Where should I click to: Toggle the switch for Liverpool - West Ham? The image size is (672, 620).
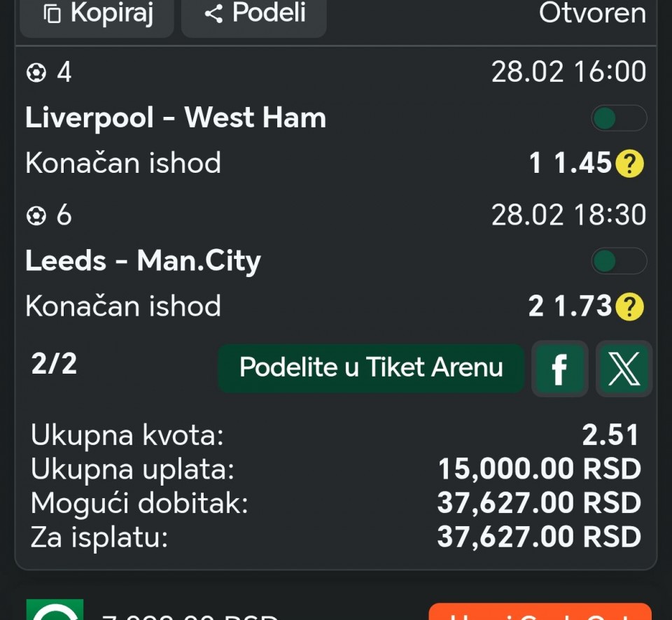(618, 118)
